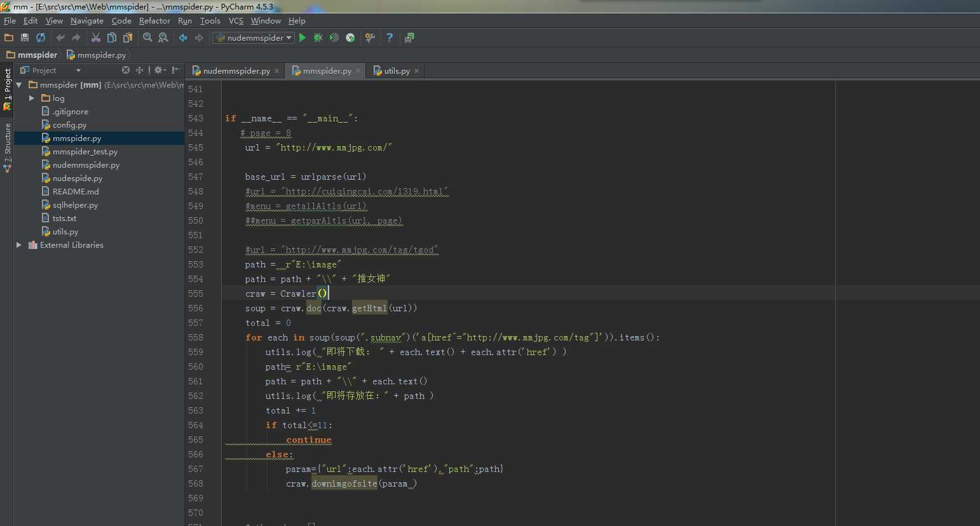Toggle the Structure side tool button
Screen dimensions: 980x526
pos(7,148)
